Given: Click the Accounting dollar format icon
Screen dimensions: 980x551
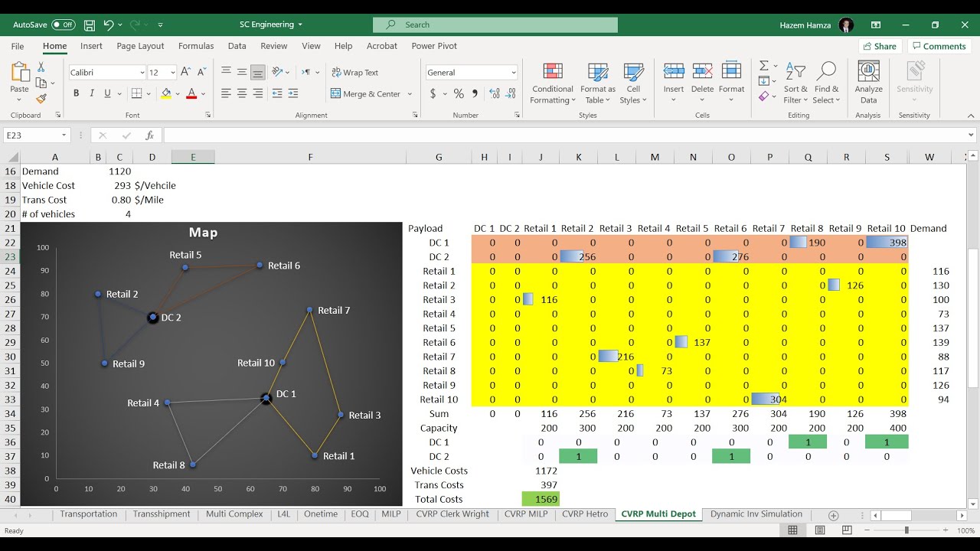Looking at the screenshot, I should pos(433,93).
